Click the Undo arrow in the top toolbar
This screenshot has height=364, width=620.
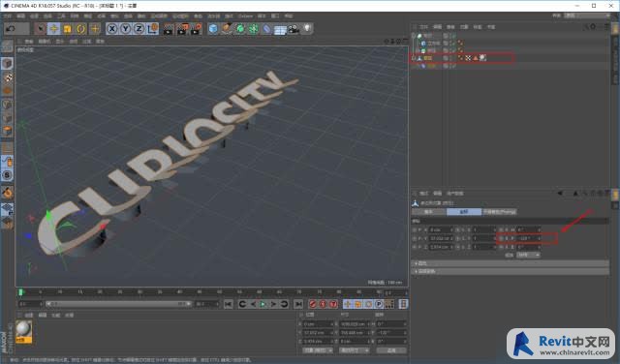click(x=11, y=28)
